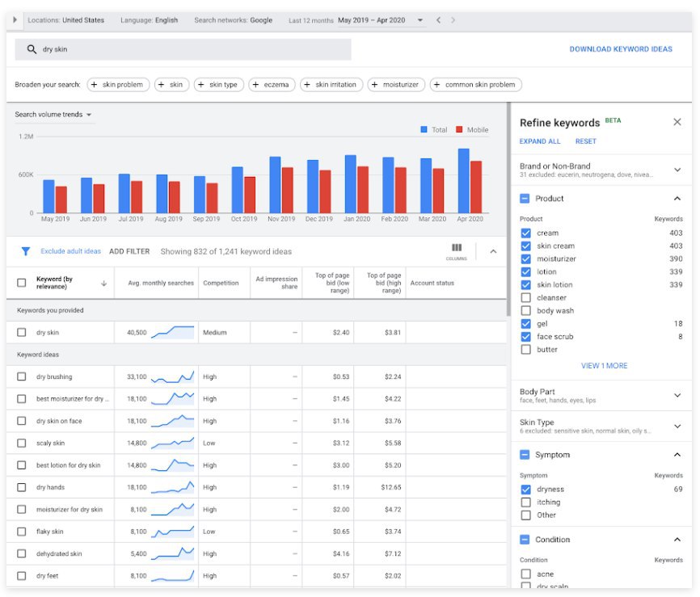Screen dimensions: 700x597
Task: Open the Search volume trends dropdown
Action: tap(53, 115)
